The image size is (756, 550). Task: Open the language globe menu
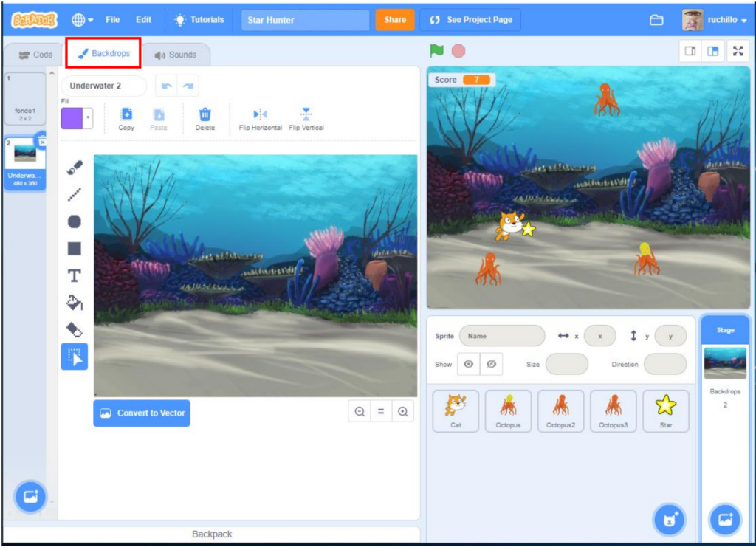tap(82, 20)
